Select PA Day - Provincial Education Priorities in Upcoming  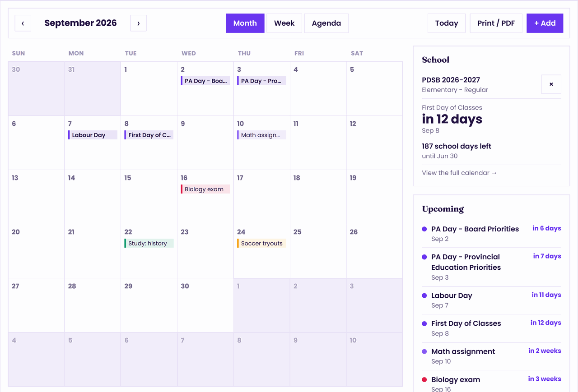pos(491,267)
